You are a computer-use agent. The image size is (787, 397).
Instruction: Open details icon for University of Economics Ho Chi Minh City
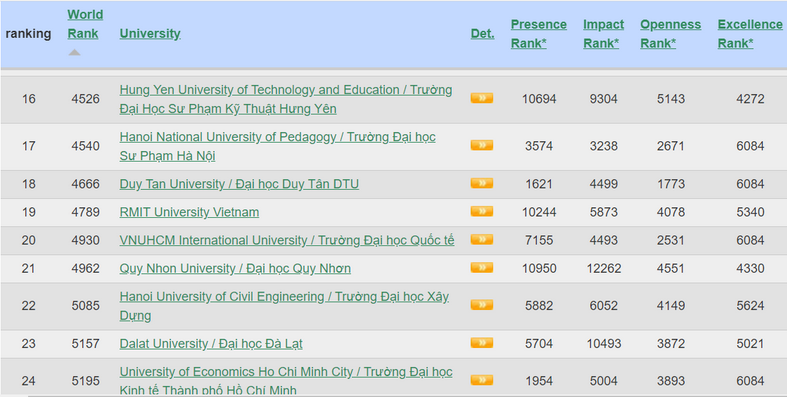tap(481, 380)
